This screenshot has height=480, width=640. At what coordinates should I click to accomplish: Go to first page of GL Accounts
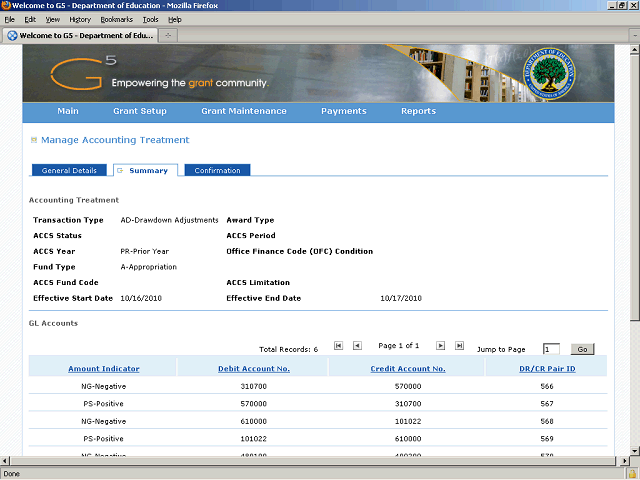coord(338,346)
